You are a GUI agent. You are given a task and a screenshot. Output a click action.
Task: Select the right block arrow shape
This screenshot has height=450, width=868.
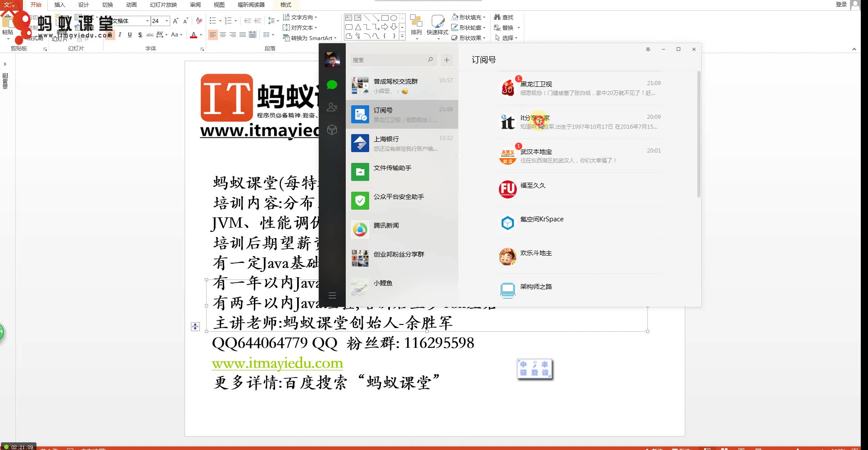(x=385, y=27)
